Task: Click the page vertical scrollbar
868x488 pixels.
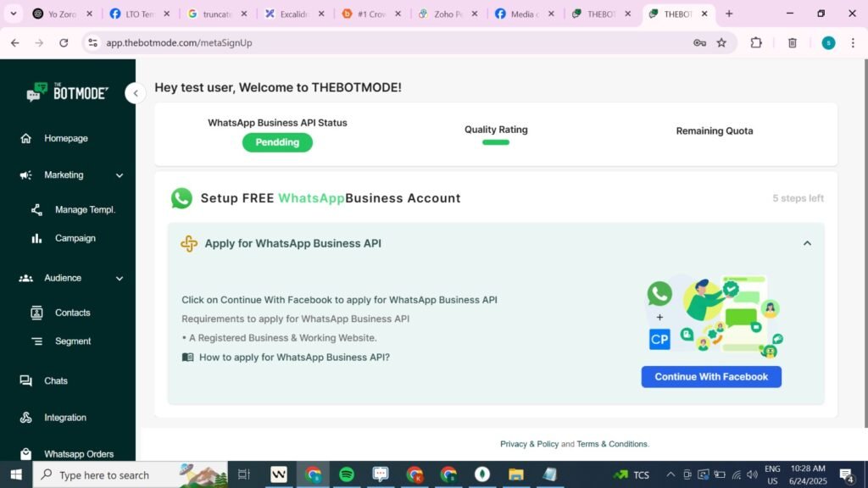Action: pos(865,243)
